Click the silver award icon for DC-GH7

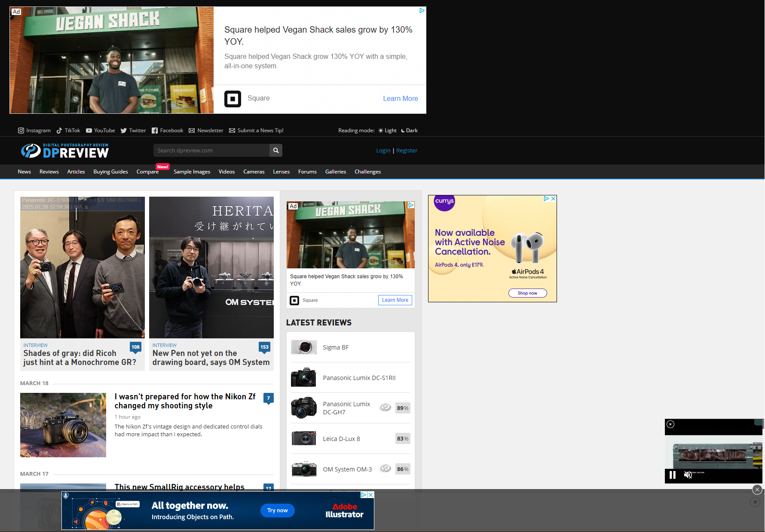385,407
